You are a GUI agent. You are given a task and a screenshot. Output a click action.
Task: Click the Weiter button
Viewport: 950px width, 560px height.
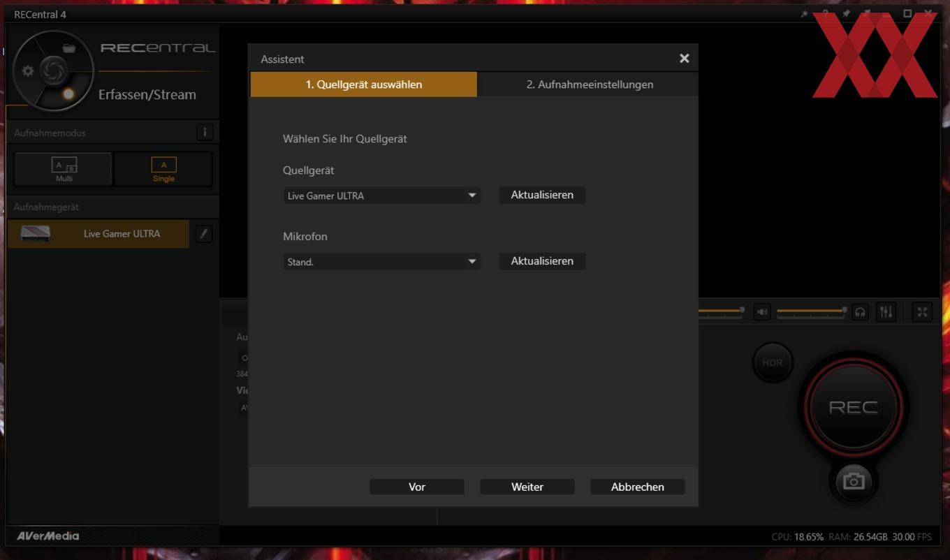coord(527,487)
